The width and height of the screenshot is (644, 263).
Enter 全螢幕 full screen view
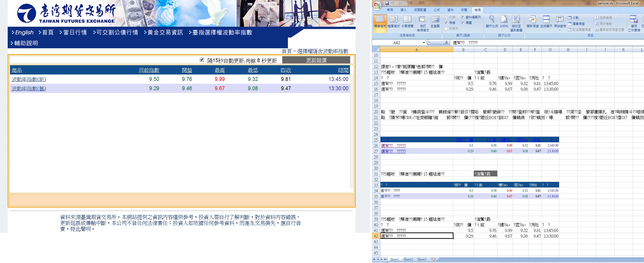click(x=435, y=22)
